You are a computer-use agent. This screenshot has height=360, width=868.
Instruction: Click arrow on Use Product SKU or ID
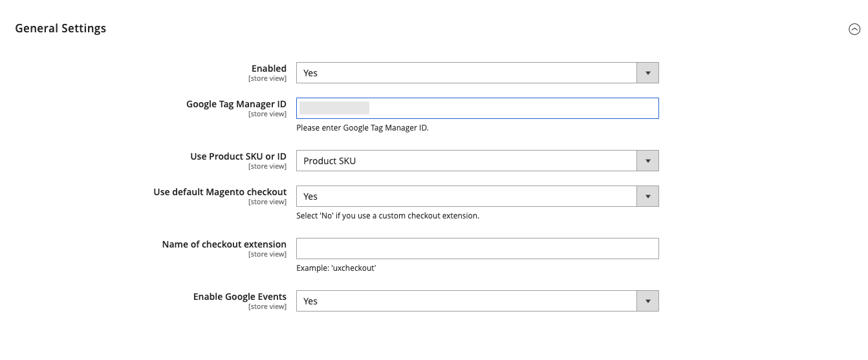[647, 161]
